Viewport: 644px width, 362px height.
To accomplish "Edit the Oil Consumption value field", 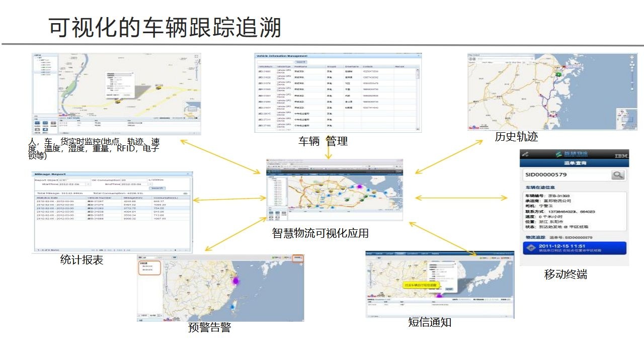I will click(133, 179).
